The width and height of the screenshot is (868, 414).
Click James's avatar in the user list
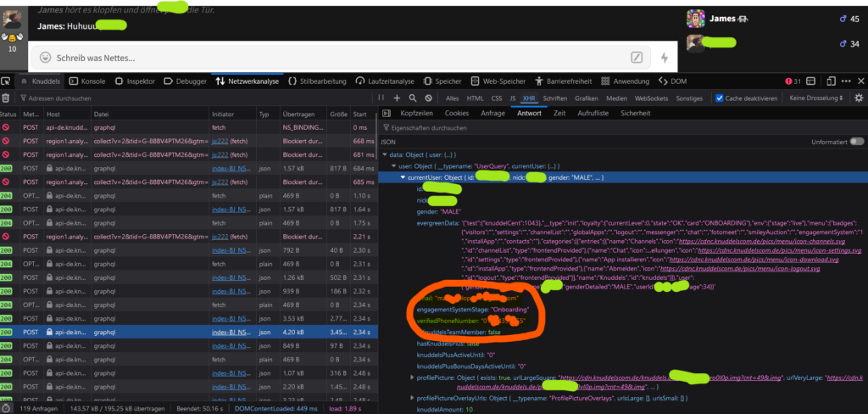coord(695,19)
